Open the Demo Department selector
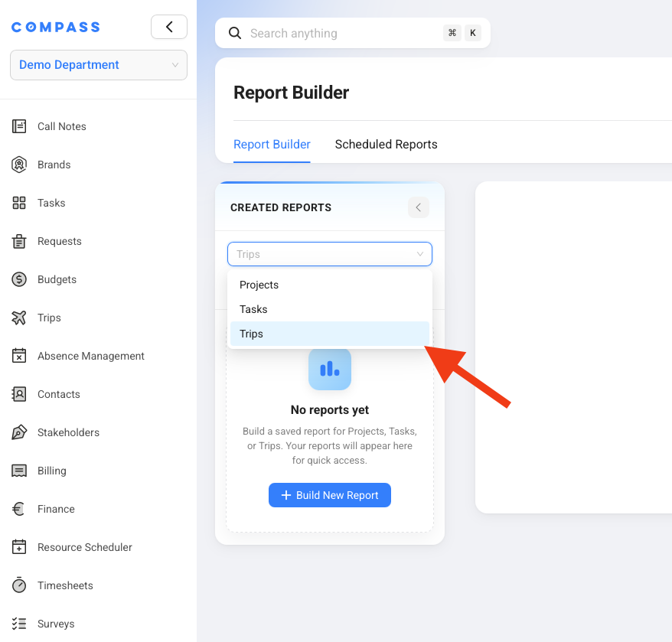The height and width of the screenshot is (642, 672). pyautogui.click(x=99, y=65)
